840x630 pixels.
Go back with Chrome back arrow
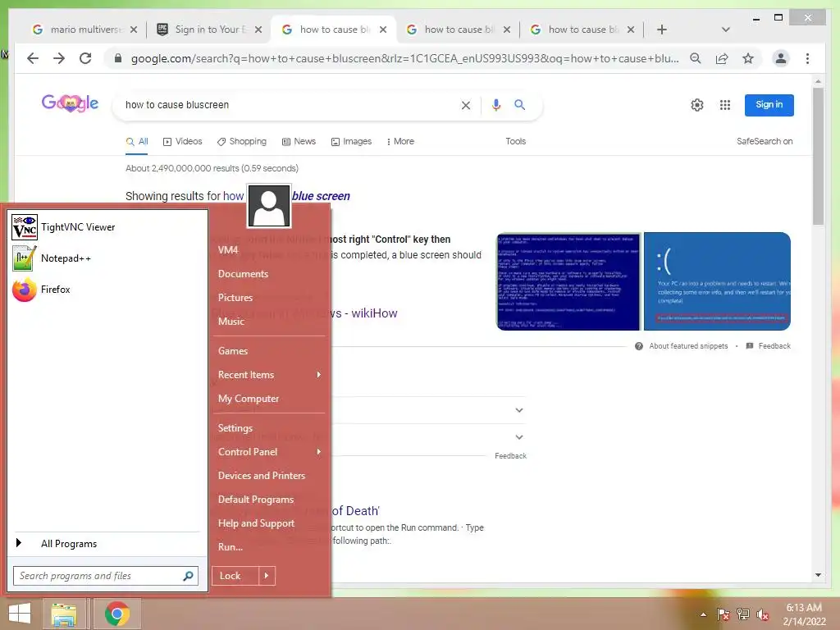(33, 58)
